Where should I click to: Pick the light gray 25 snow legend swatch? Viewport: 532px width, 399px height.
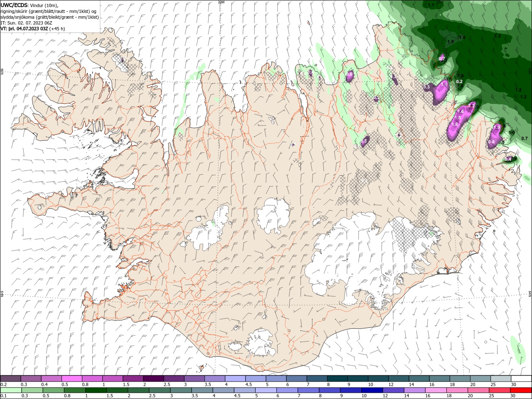coord(501,379)
